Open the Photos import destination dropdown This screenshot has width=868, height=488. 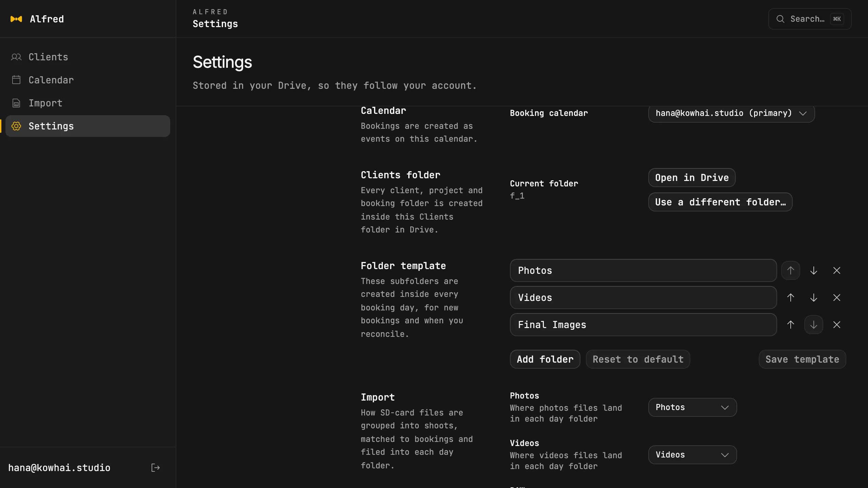pyautogui.click(x=692, y=407)
